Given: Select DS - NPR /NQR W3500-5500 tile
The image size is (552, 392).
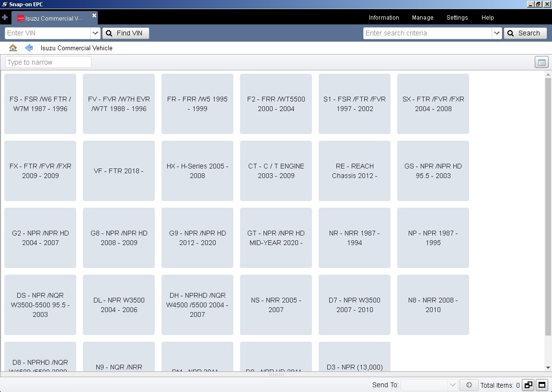Looking at the screenshot, I should [40, 305].
